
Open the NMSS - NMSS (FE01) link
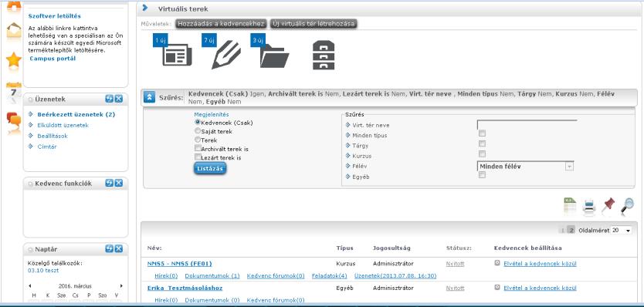[179, 264]
